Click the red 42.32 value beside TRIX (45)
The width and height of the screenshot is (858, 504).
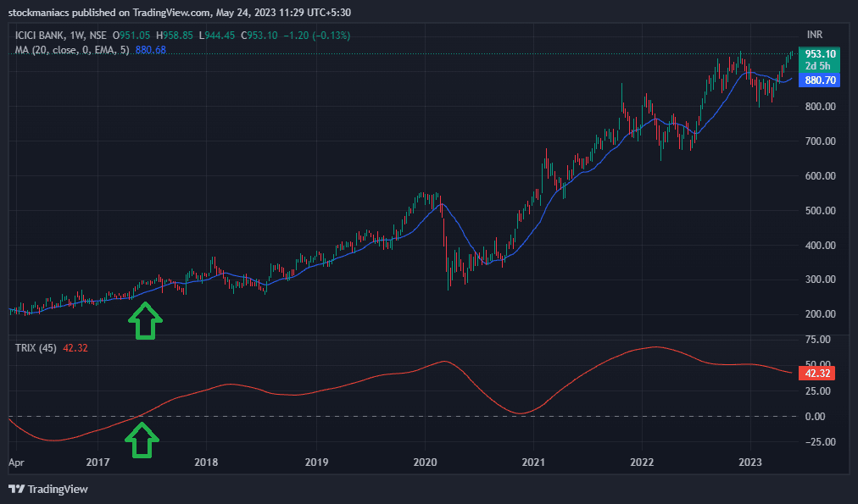75,348
